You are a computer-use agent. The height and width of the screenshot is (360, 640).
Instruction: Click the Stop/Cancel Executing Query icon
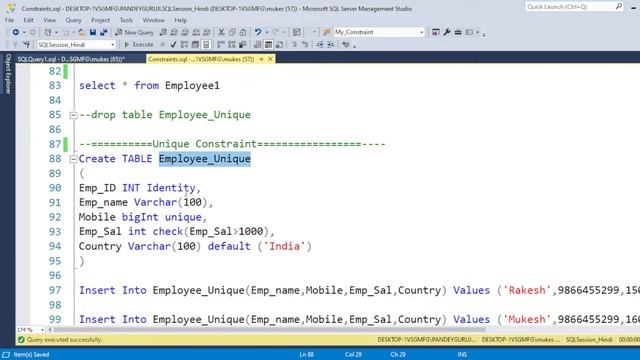[x=162, y=44]
